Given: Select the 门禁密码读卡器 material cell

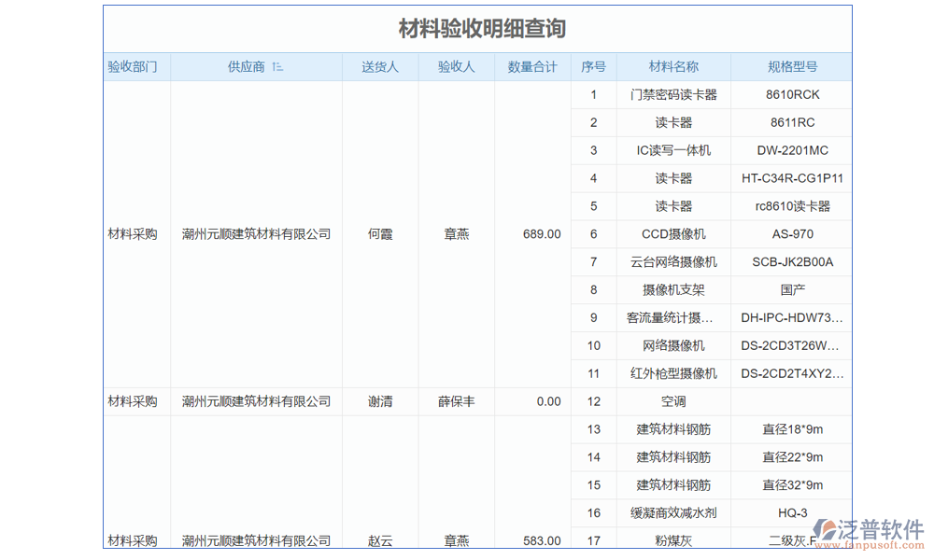Looking at the screenshot, I should click(x=673, y=94).
